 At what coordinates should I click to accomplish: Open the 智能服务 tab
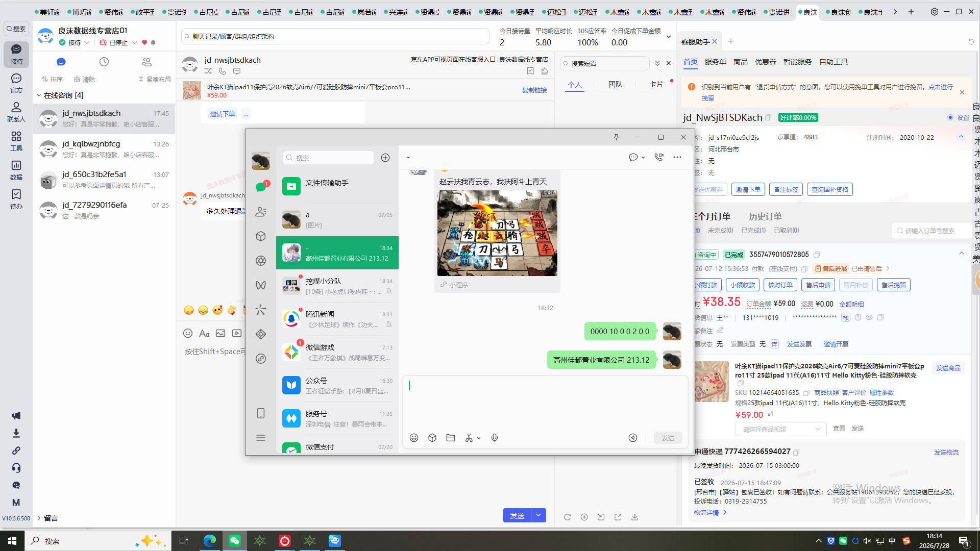pos(798,62)
